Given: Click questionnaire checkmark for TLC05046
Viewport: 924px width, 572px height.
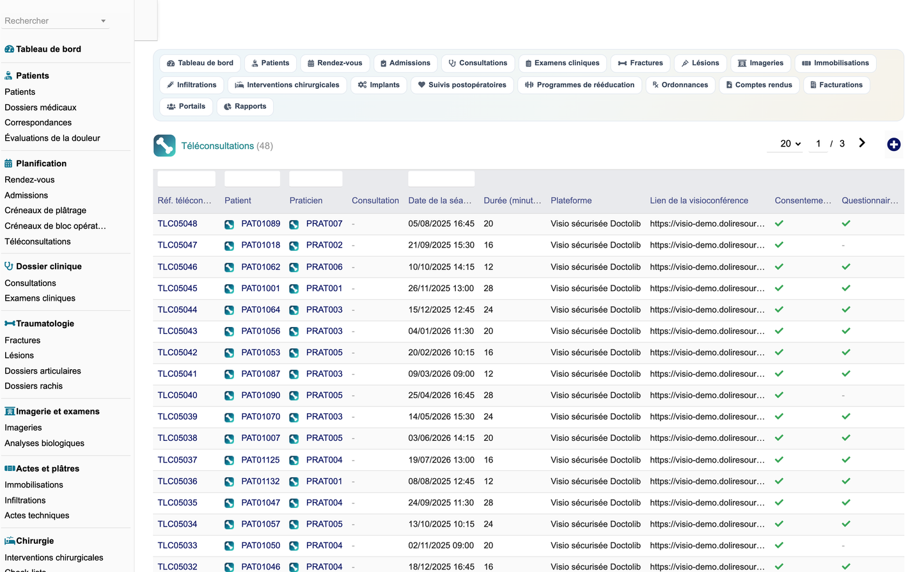Looking at the screenshot, I should pos(846,267).
